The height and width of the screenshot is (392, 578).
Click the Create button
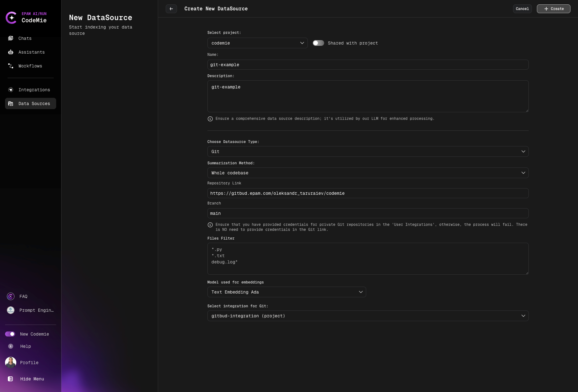553,9
